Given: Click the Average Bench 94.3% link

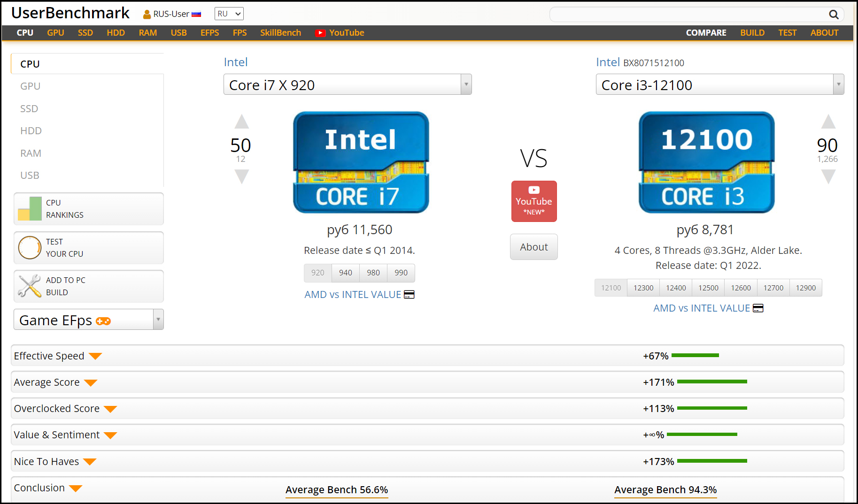Looking at the screenshot, I should pos(665,490).
